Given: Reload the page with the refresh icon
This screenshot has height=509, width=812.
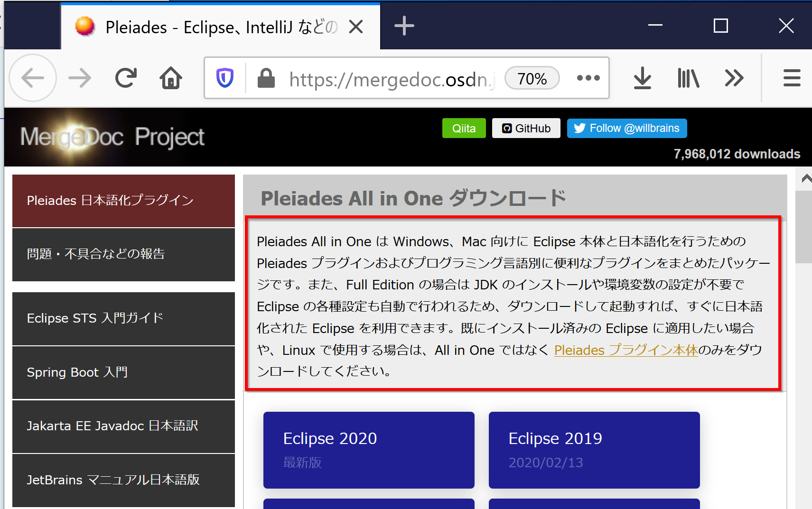Looking at the screenshot, I should (126, 78).
